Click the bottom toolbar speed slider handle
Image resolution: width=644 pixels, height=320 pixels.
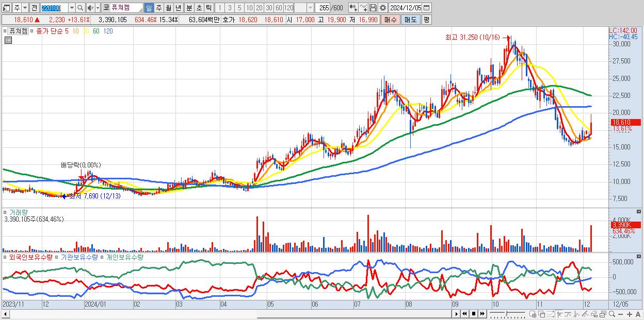(506, 313)
